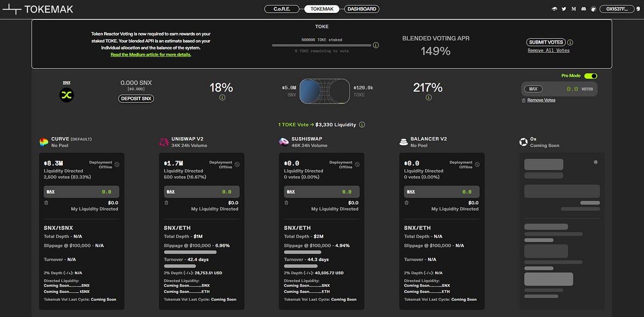Click BLENDED VOTING APR 149% value
This screenshot has height=317, width=644.
click(435, 51)
